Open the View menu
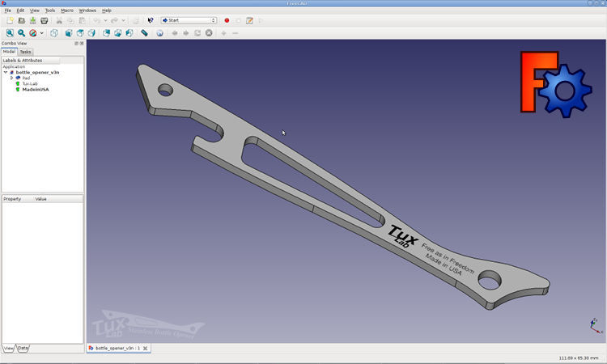The width and height of the screenshot is (607, 364). (35, 11)
